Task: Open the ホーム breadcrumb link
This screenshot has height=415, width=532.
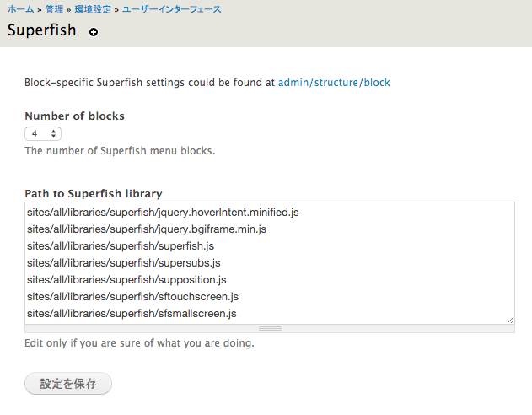Action: 21,9
